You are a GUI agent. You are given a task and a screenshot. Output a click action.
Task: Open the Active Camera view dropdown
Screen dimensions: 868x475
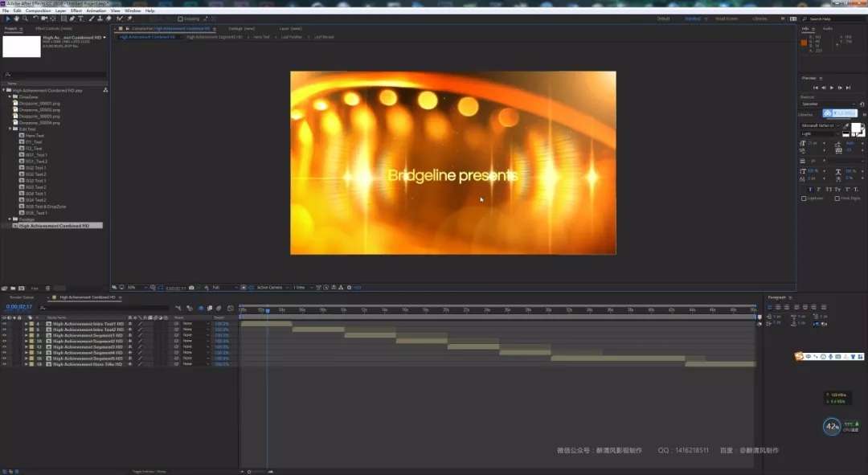click(x=271, y=287)
